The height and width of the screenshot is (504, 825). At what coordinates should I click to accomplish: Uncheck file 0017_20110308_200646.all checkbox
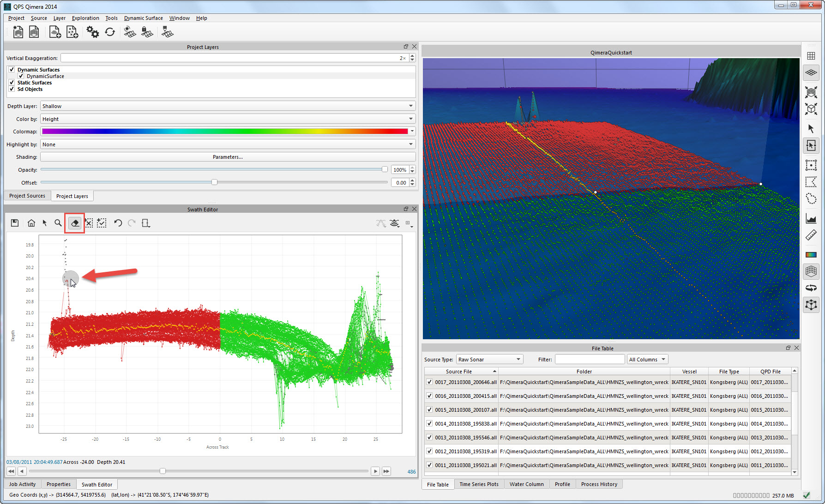tap(429, 382)
